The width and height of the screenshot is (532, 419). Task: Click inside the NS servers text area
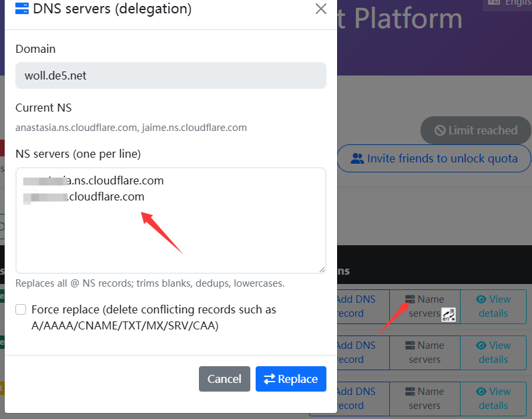point(170,234)
